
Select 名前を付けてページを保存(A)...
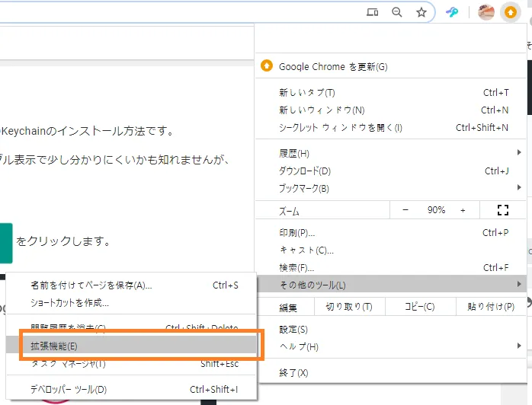[131, 285]
